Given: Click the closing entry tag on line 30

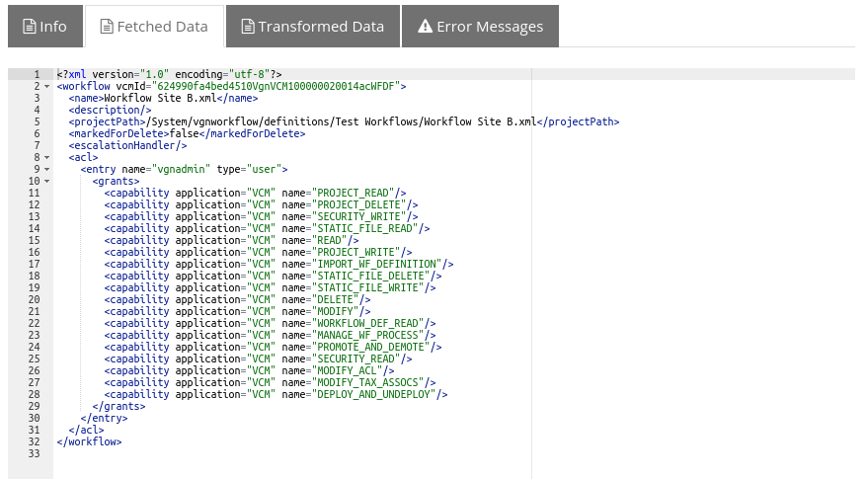Looking at the screenshot, I should pos(104,418).
